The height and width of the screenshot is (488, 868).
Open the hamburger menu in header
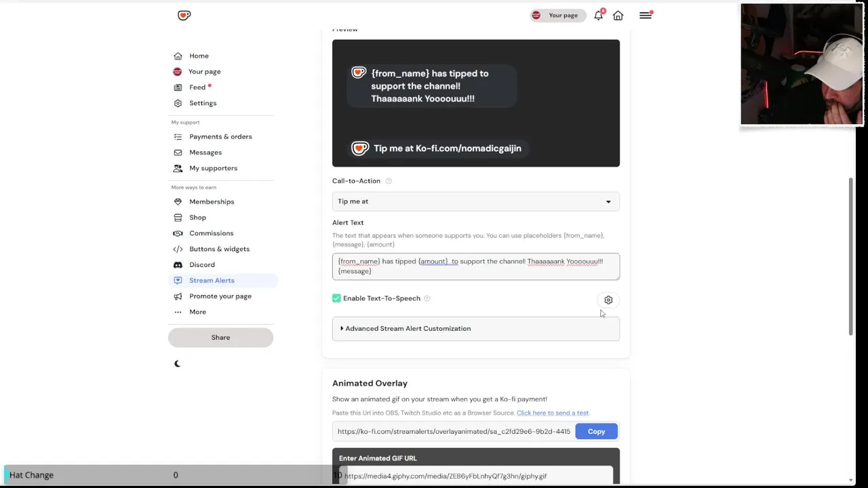click(x=645, y=15)
